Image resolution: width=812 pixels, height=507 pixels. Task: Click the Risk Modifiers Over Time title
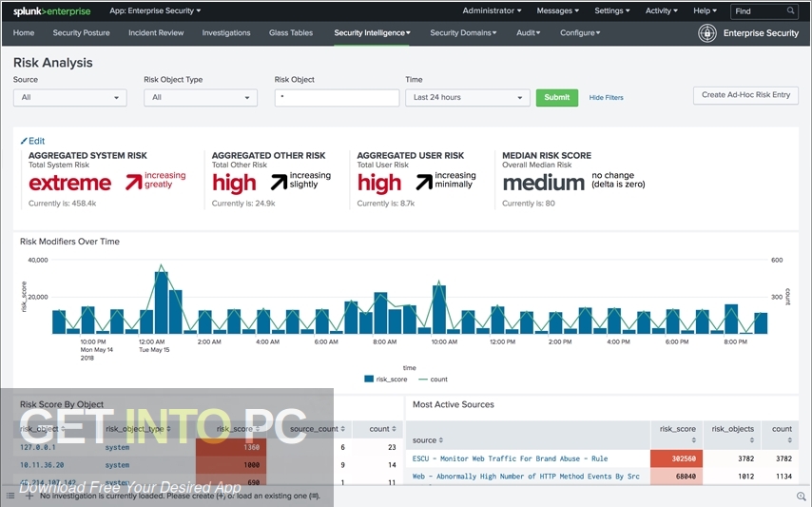pos(69,242)
